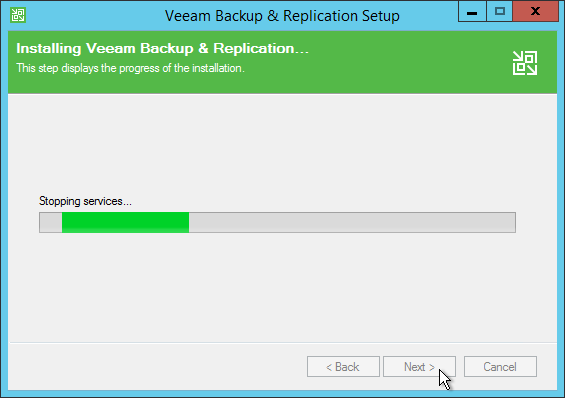
Task: Close the setup window with the red X
Action: (535, 11)
